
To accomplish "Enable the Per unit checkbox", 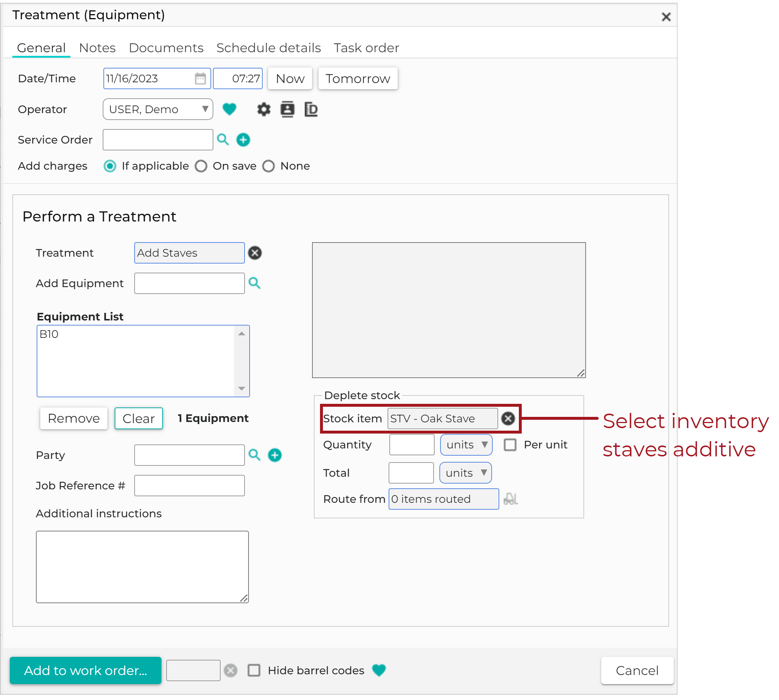I will coord(511,445).
